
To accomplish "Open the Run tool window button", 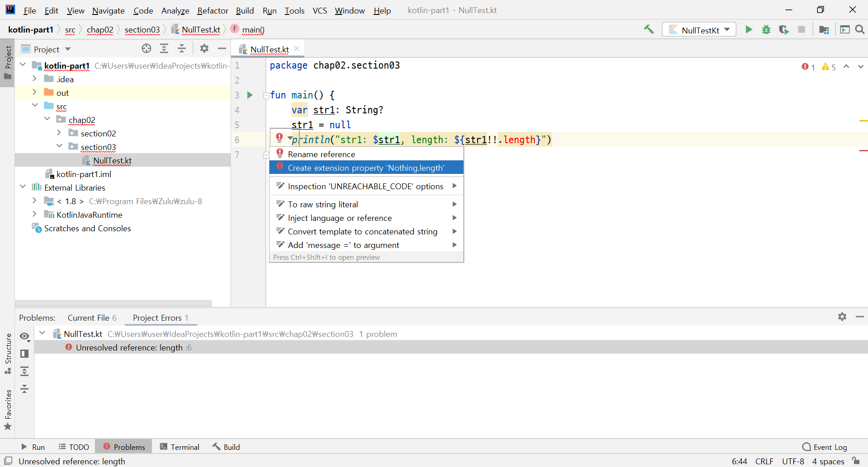I will coord(33,447).
